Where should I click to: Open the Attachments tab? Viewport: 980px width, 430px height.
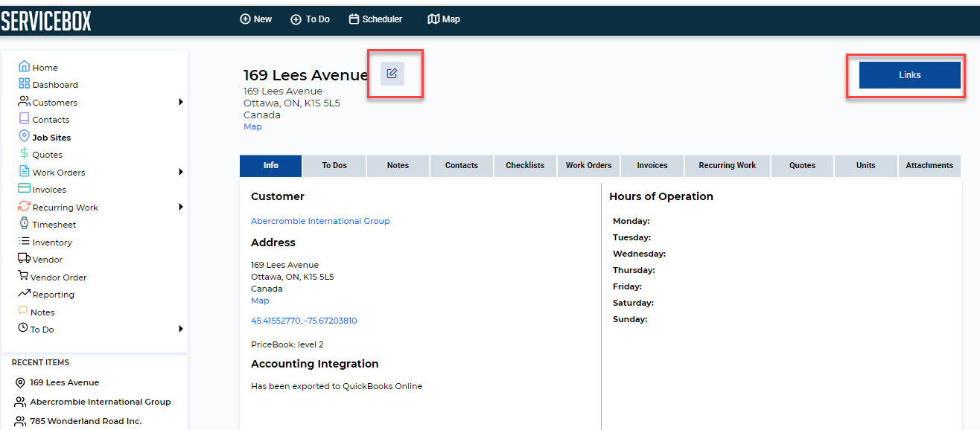pos(929,166)
